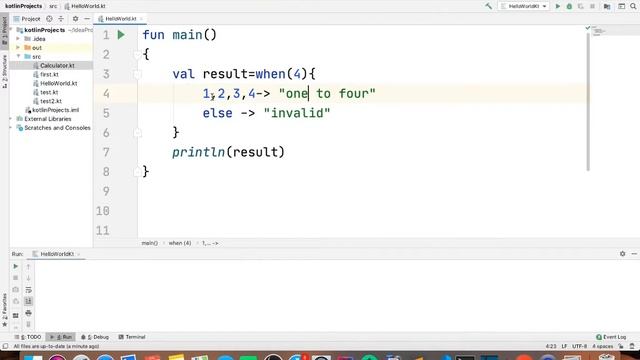Open the Terminal tool window

coord(132,337)
